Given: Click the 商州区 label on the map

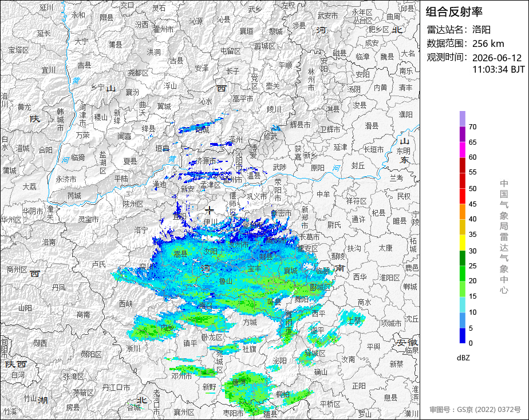Looking at the screenshot, I should click(17, 270).
